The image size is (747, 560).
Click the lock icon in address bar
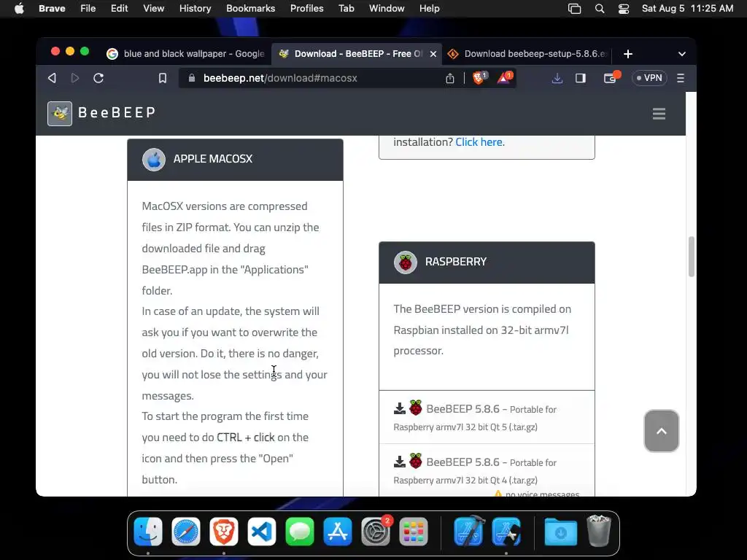192,78
